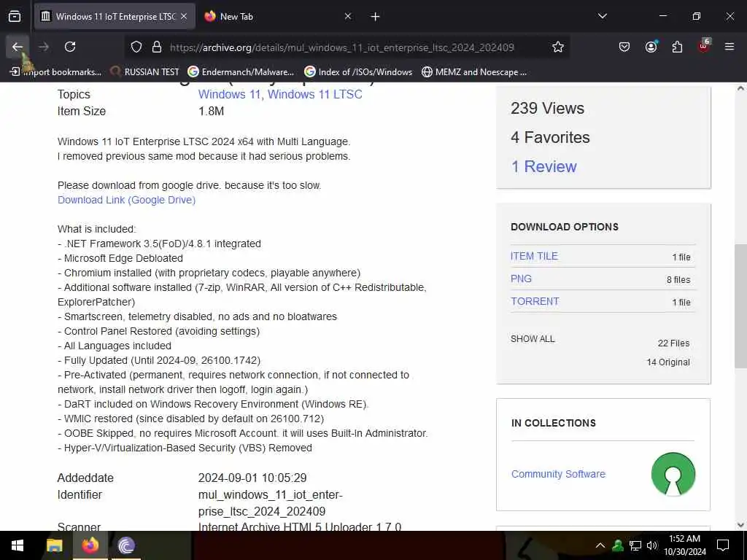747x560 pixels.
Task: Open the Firefox application menu
Action: [x=729, y=47]
